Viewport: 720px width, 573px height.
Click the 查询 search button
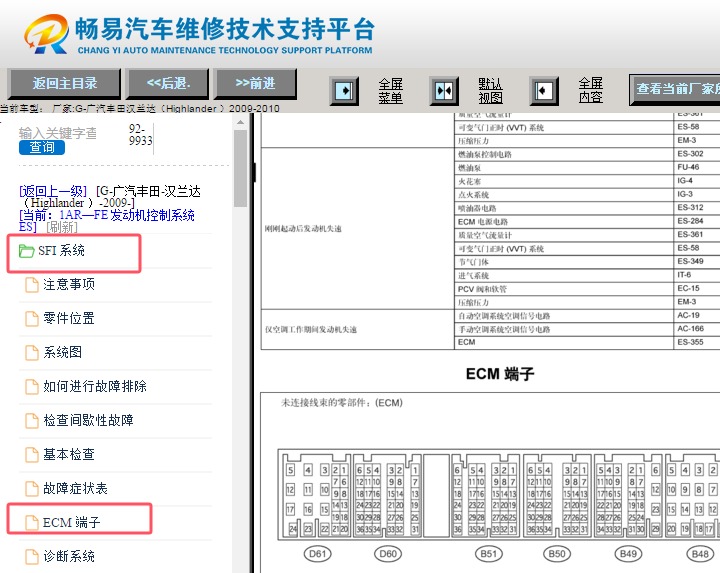[42, 147]
